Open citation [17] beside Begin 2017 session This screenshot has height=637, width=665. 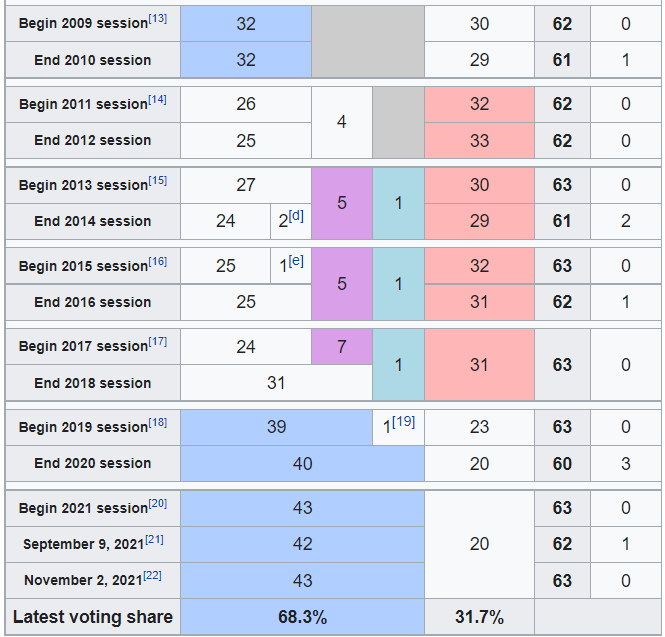(x=158, y=342)
